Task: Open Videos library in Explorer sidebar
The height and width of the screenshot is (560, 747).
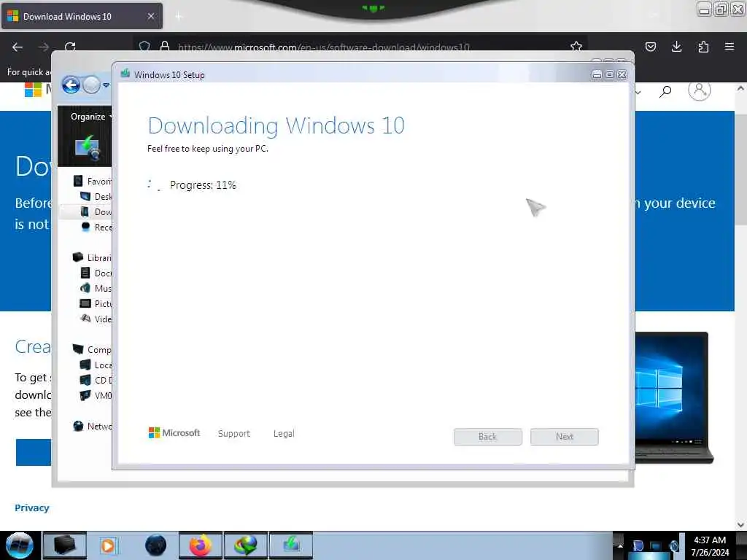Action: tap(96, 319)
